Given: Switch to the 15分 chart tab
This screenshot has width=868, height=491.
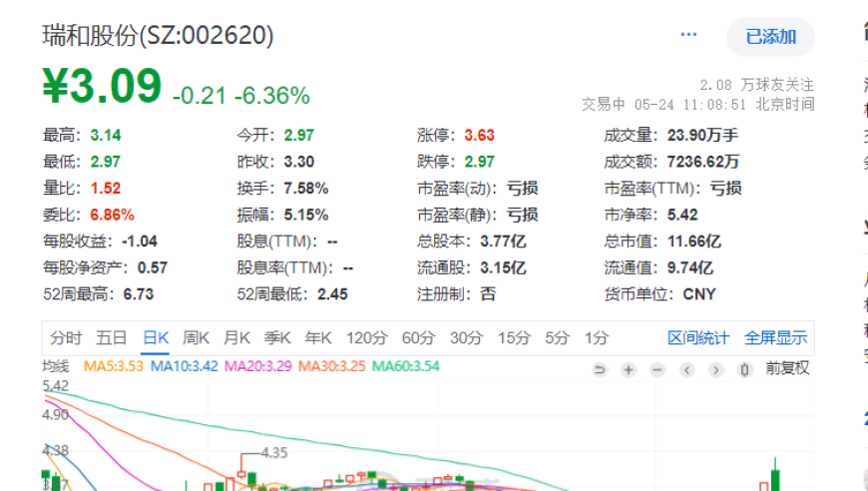Looking at the screenshot, I should 514,337.
